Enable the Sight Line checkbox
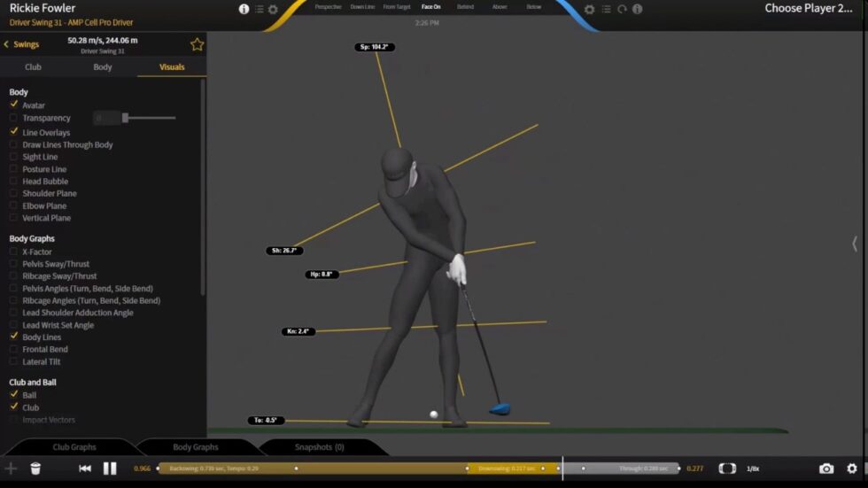Image resolution: width=868 pixels, height=488 pixels. click(x=14, y=157)
